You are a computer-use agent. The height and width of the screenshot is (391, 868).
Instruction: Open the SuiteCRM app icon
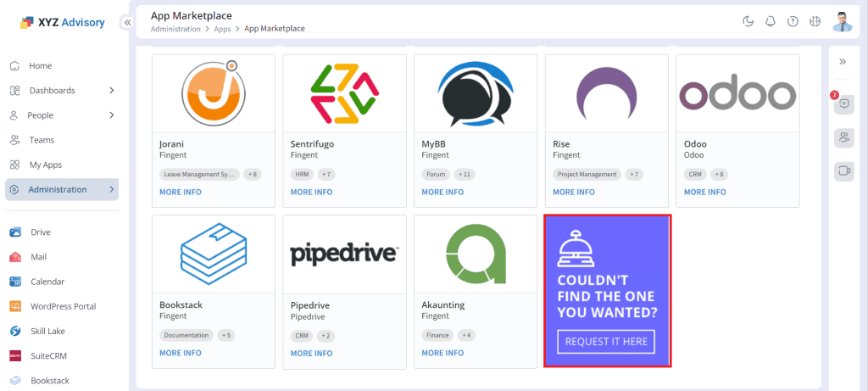[15, 355]
